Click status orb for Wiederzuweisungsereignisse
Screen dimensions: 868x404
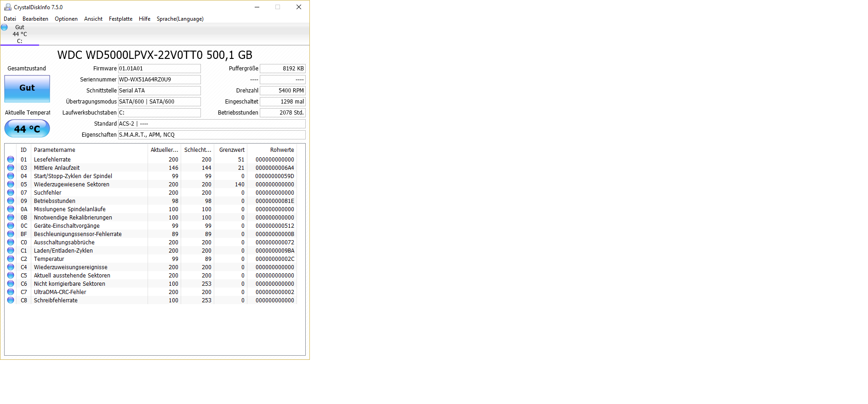11,267
